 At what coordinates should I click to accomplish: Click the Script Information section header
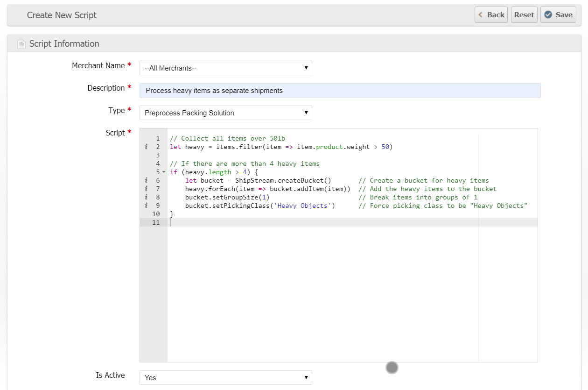(64, 44)
